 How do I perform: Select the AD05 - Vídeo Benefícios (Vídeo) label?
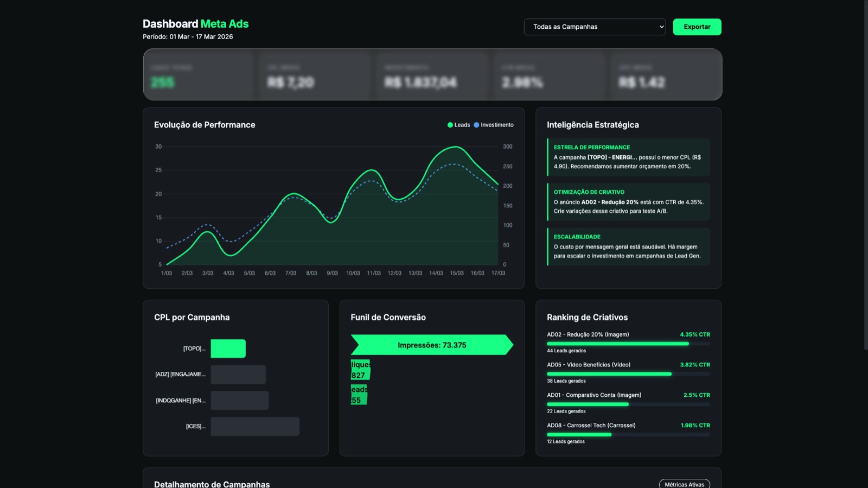point(589,365)
